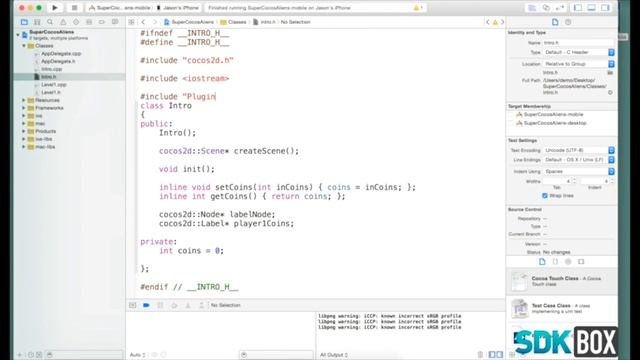
Task: Open the issue navigator warning triangle
Action: click(x=63, y=22)
